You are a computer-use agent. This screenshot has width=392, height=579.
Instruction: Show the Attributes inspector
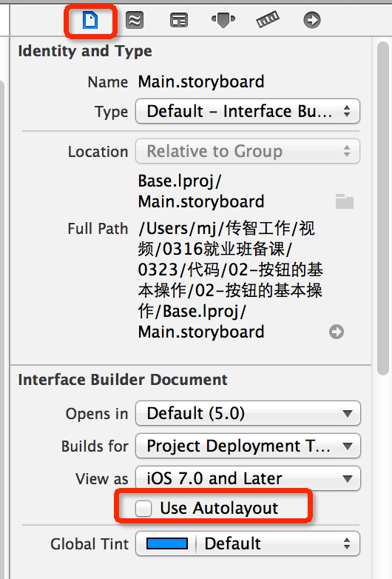click(x=223, y=20)
